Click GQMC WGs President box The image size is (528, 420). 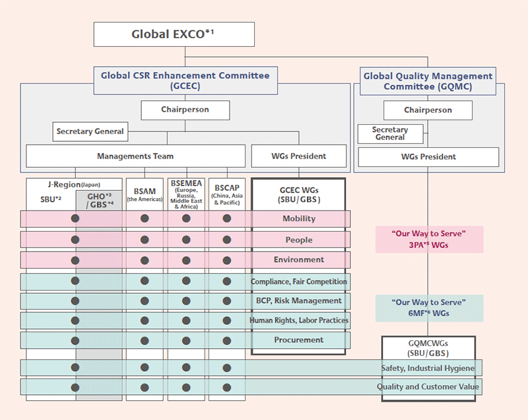click(x=428, y=157)
